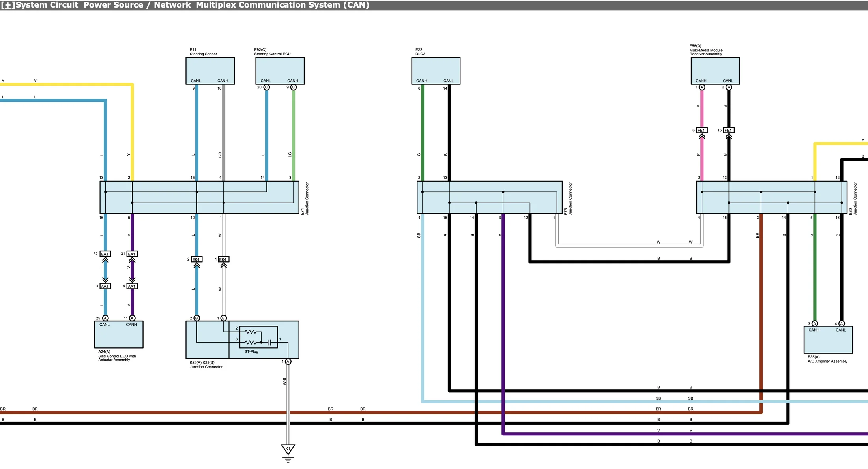The width and height of the screenshot is (868, 469).
Task: Click circled A terminal at Multi-Media CANH pin 1
Action: (x=702, y=87)
